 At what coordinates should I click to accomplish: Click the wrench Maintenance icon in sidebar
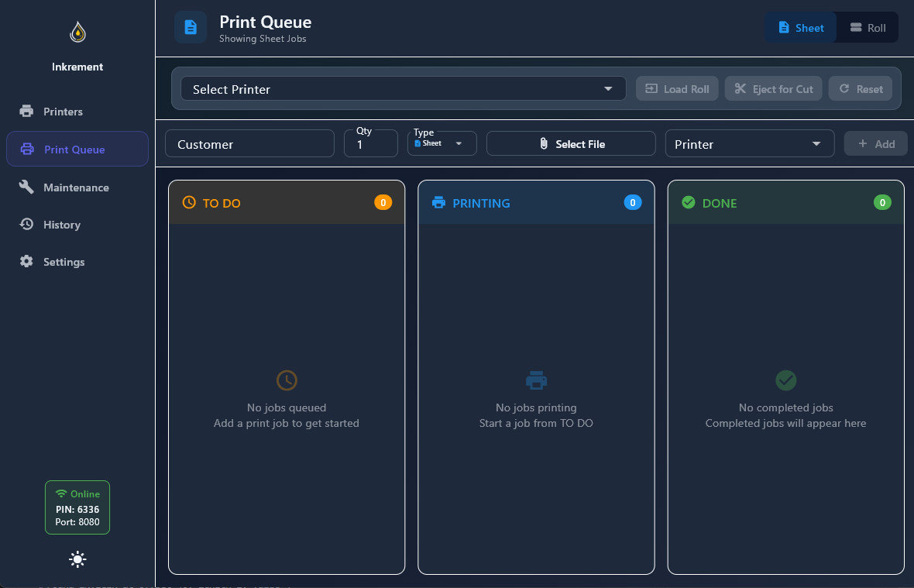[26, 187]
